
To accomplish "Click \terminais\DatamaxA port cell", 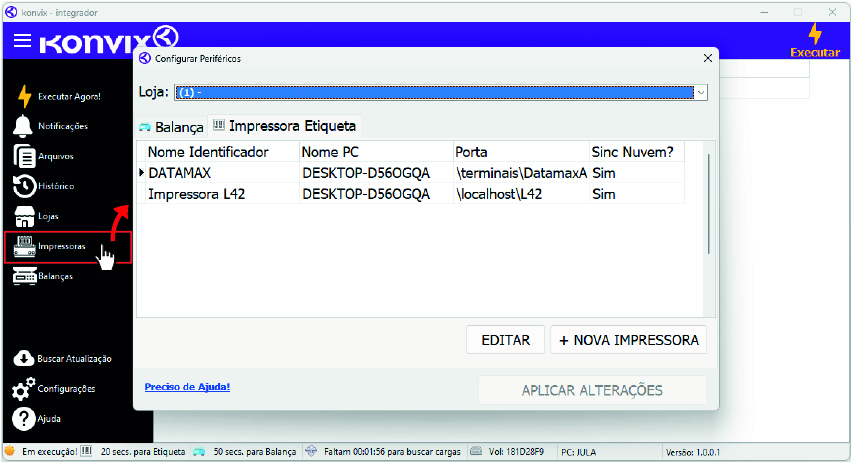I will (522, 173).
